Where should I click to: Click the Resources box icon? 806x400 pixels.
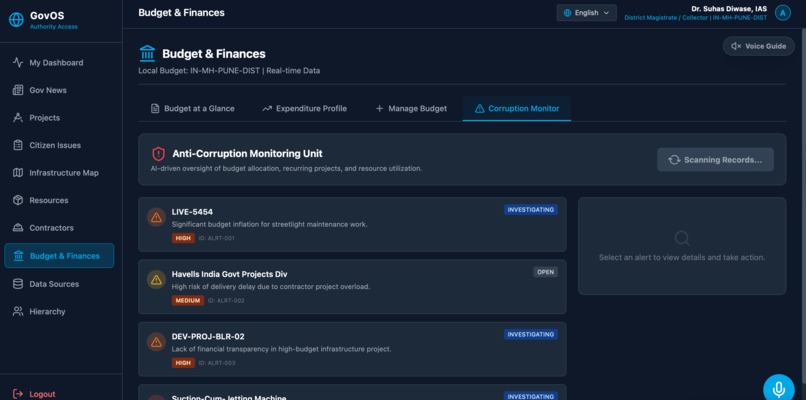tap(18, 200)
